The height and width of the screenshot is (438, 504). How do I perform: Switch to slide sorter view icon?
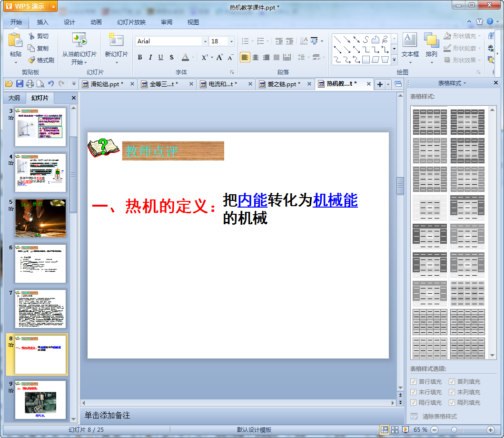(x=395, y=429)
